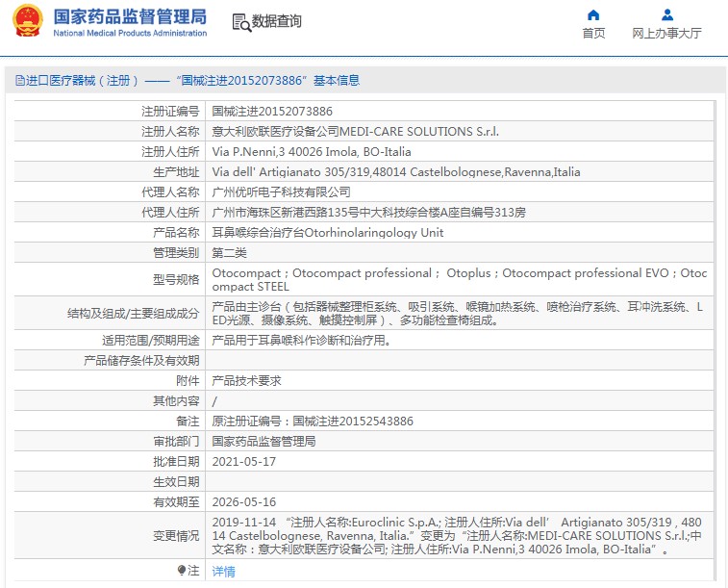Click the 产品储存条件及有效期 label
Image resolution: width=728 pixels, height=588 pixels.
pyautogui.click(x=141, y=361)
